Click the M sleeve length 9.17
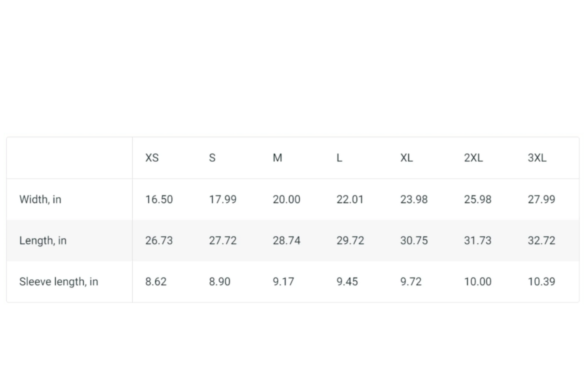The height and width of the screenshot is (392, 588). click(x=283, y=282)
